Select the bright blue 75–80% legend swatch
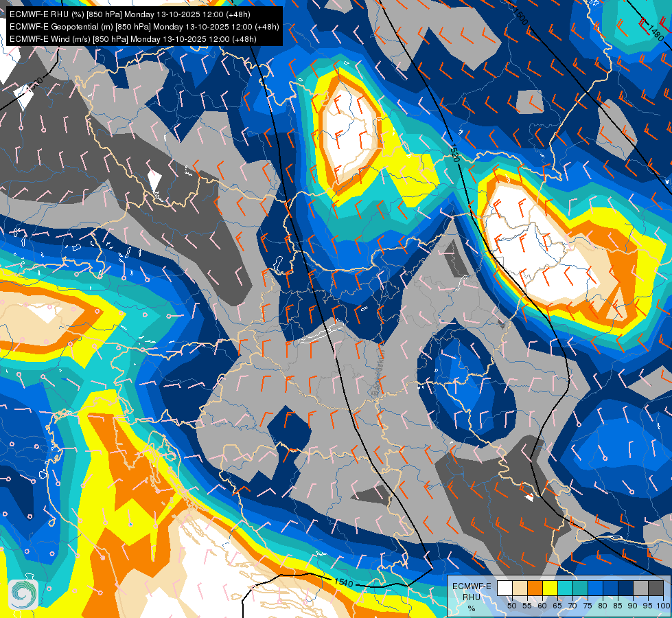The width and height of the screenshot is (672, 618). click(x=596, y=588)
